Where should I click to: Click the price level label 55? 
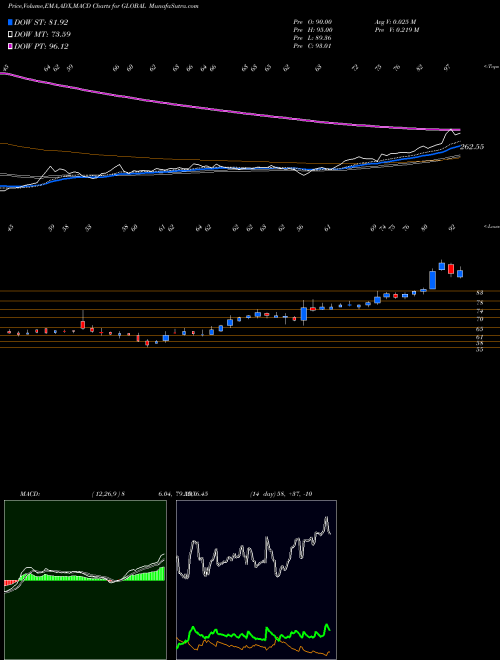point(479,349)
